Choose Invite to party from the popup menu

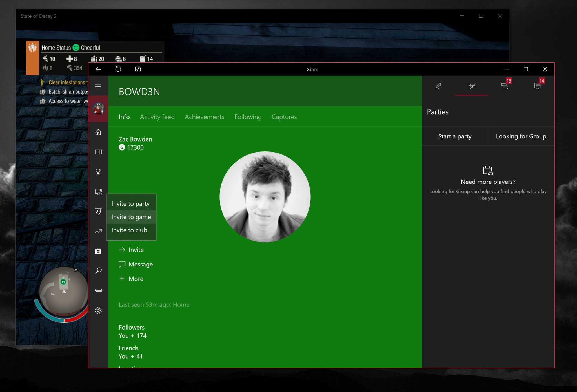pos(131,204)
